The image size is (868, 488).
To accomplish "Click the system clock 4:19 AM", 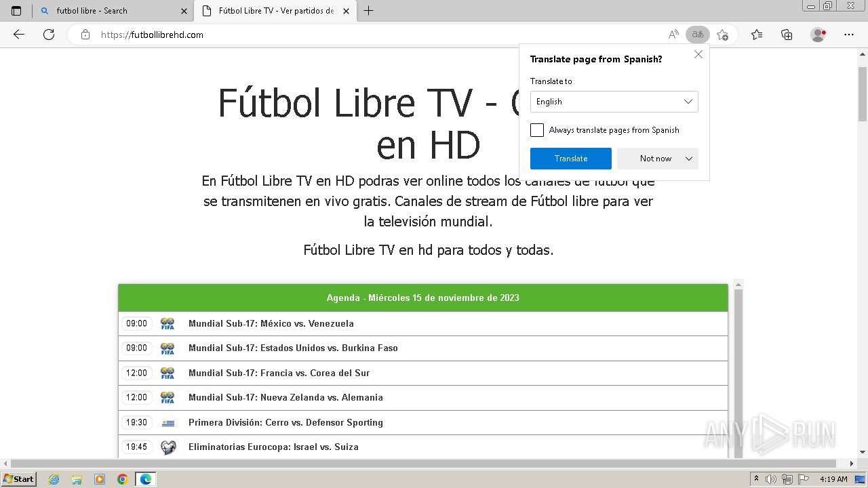I will pos(833,479).
